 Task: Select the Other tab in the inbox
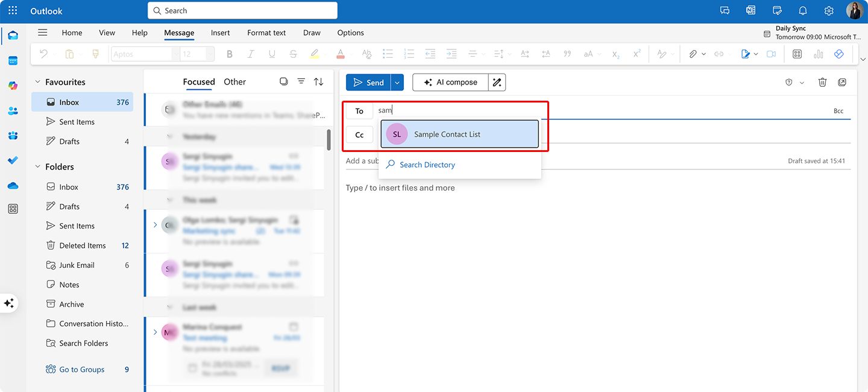click(234, 81)
